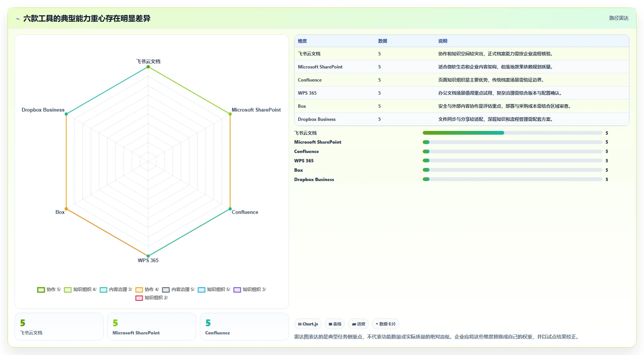Click the Chart.js tag chip

308,324
